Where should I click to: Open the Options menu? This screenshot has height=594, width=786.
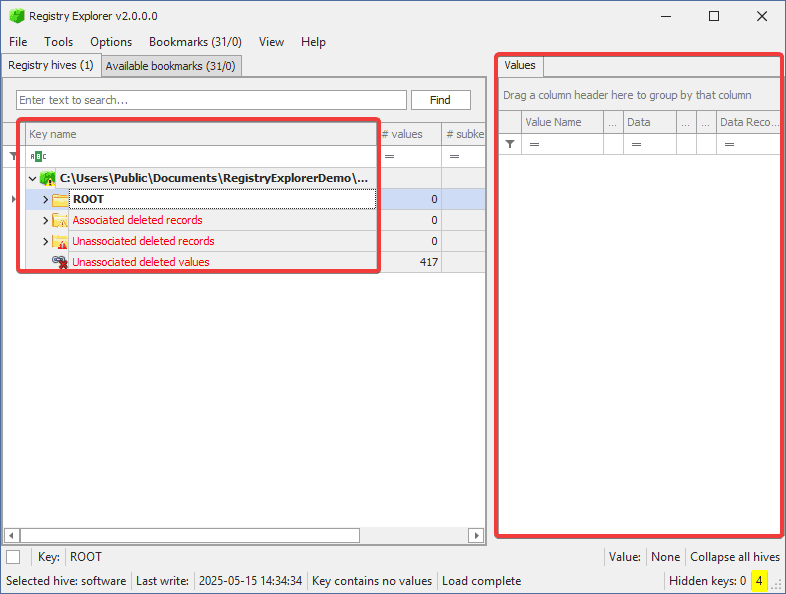pos(111,42)
